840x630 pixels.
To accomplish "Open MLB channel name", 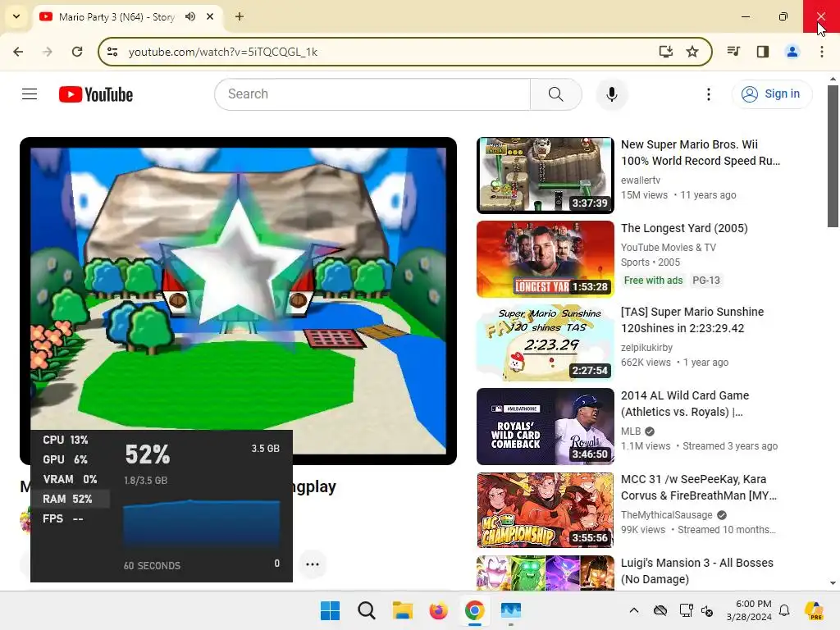I will (631, 431).
